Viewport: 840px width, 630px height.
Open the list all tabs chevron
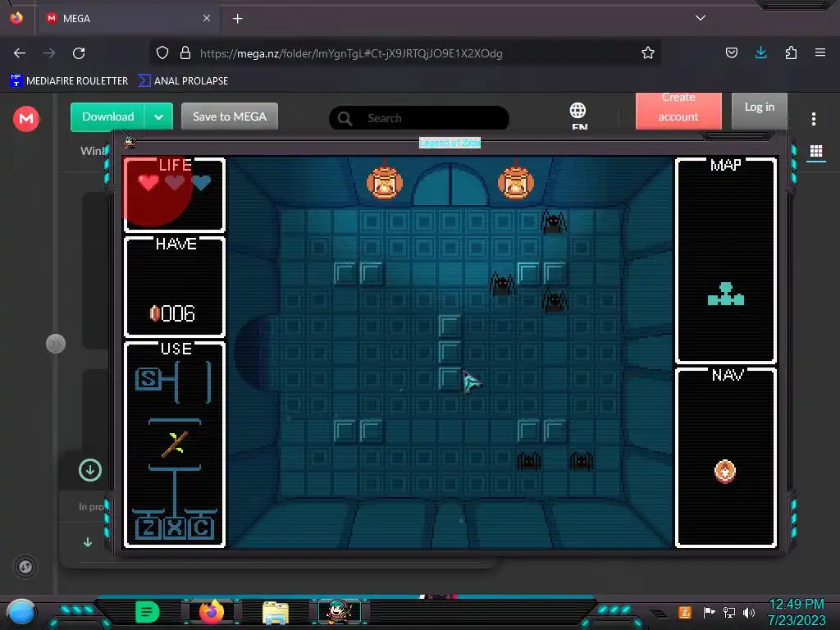(701, 18)
